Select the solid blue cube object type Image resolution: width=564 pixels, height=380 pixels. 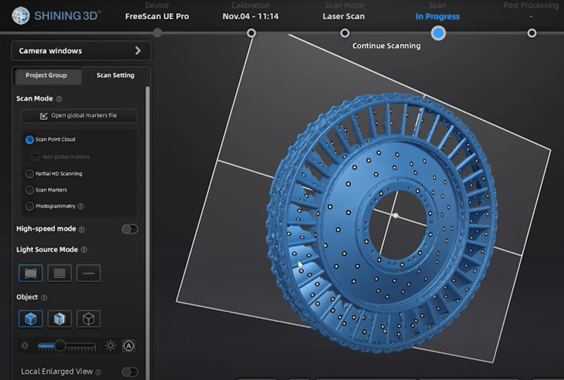coord(31,318)
